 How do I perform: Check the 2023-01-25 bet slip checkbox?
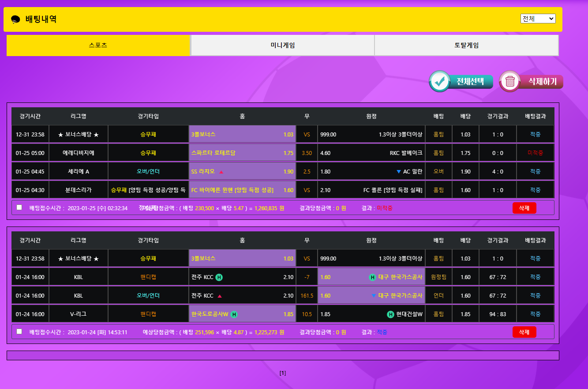(19, 207)
